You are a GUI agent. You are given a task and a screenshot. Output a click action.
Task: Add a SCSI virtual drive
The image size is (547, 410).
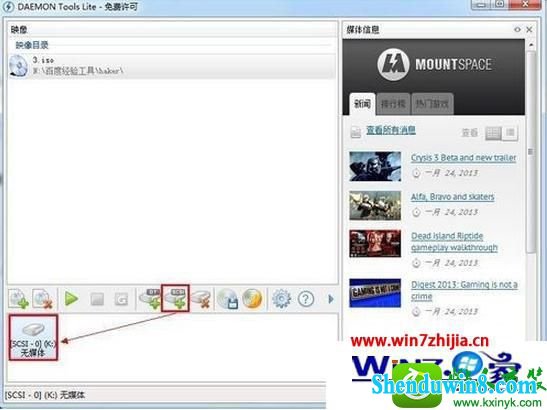(x=175, y=299)
